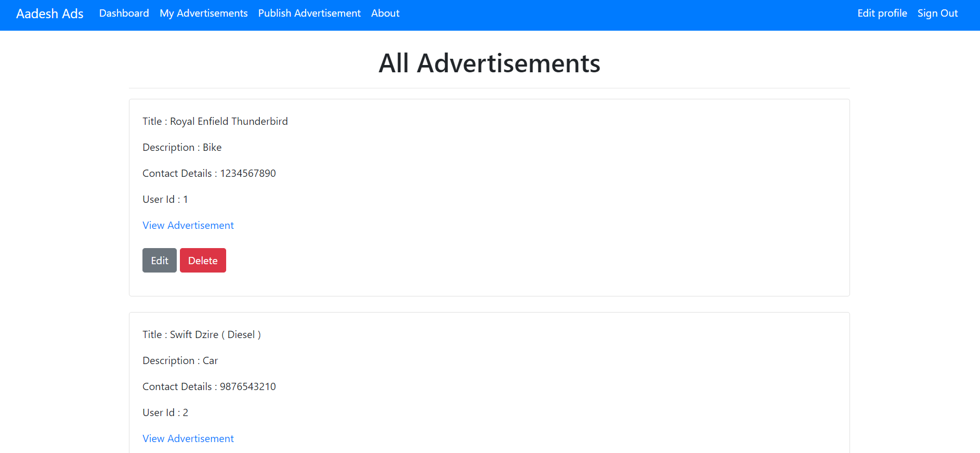Click the 'Title : Swift Dzire ( Diesel )' text
980x453 pixels.
click(202, 334)
